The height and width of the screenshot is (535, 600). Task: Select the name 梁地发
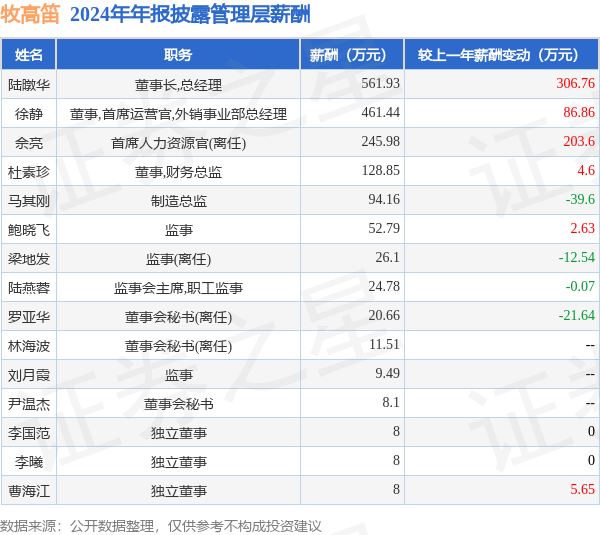pos(29,259)
